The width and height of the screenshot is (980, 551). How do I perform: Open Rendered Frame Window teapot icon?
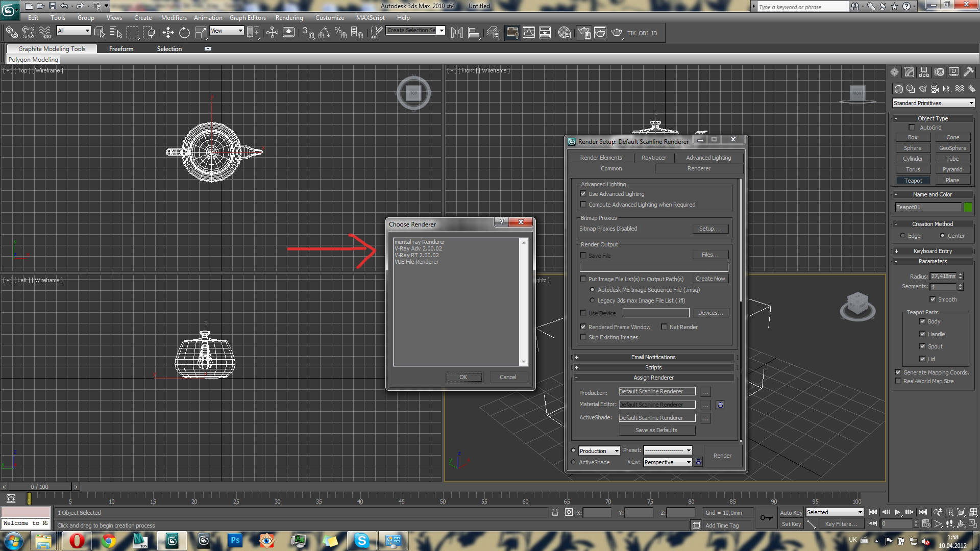point(600,33)
